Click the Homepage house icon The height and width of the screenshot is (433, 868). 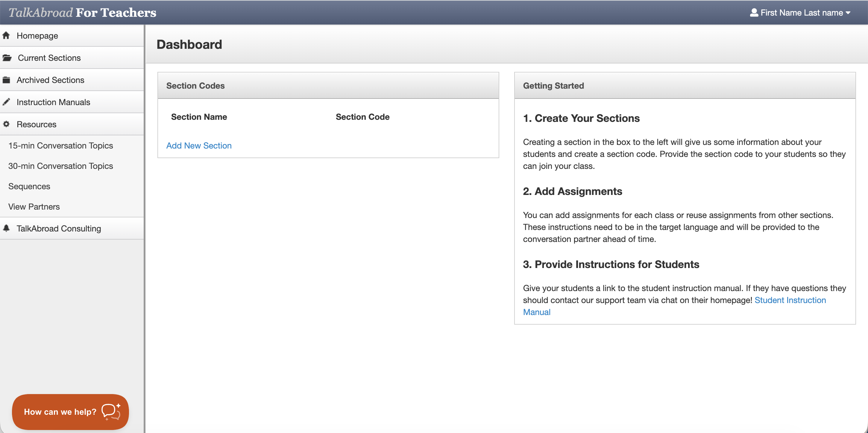pos(6,35)
